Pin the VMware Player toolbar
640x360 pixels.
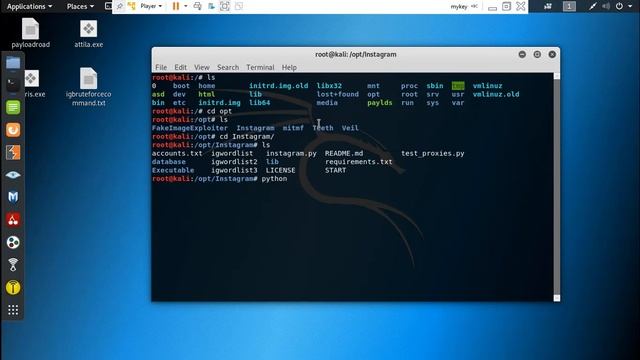click(x=120, y=6)
